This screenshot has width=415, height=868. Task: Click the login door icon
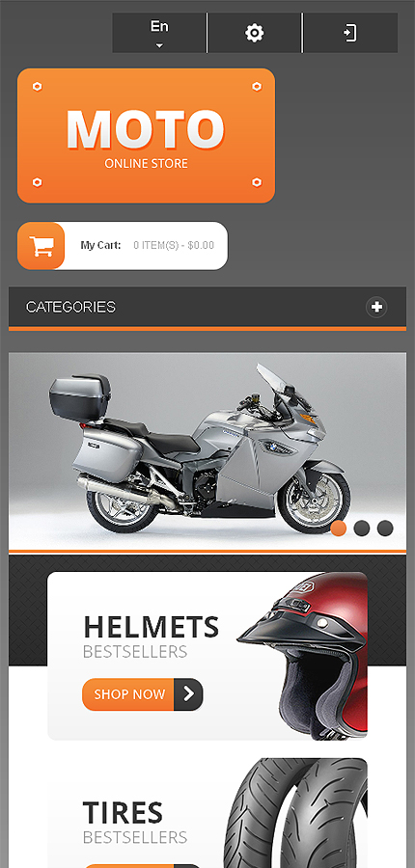point(349,33)
